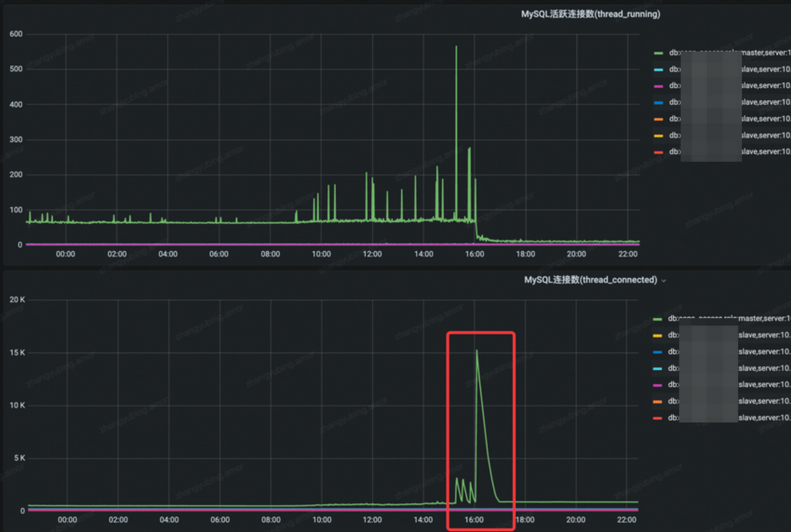
Task: Click the 22:00 time label in thread_connected panel
Action: click(627, 520)
